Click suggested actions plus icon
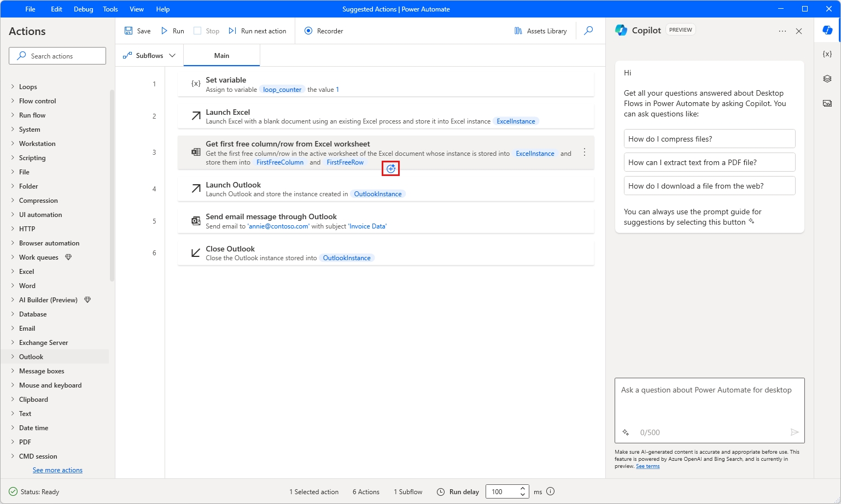 tap(391, 169)
